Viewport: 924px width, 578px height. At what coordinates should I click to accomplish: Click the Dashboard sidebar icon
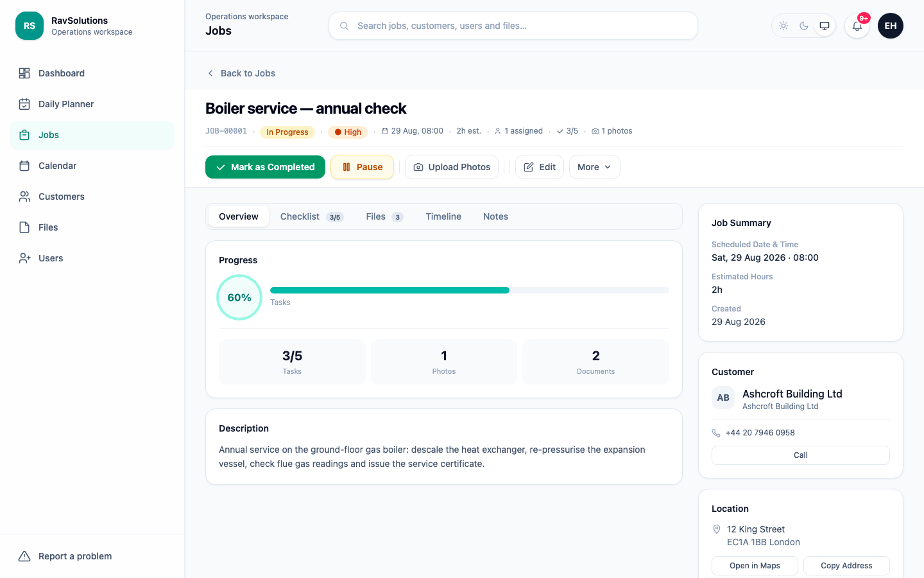(24, 73)
